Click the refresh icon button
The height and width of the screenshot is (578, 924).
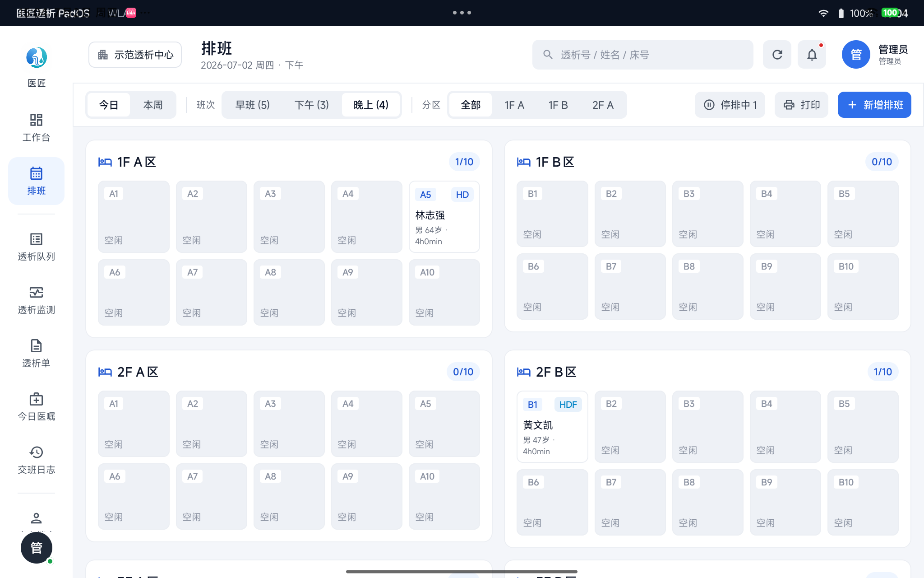(x=777, y=55)
